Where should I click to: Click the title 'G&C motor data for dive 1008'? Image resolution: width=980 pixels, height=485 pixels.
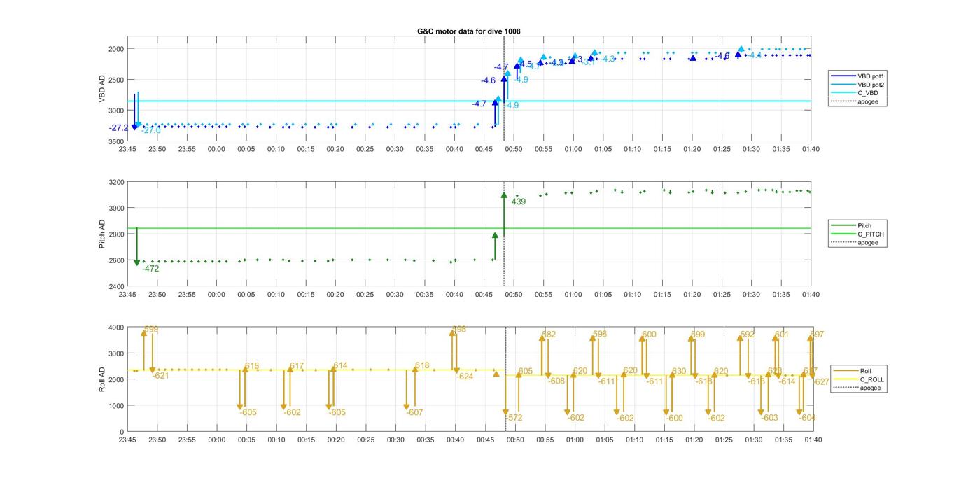(468, 31)
